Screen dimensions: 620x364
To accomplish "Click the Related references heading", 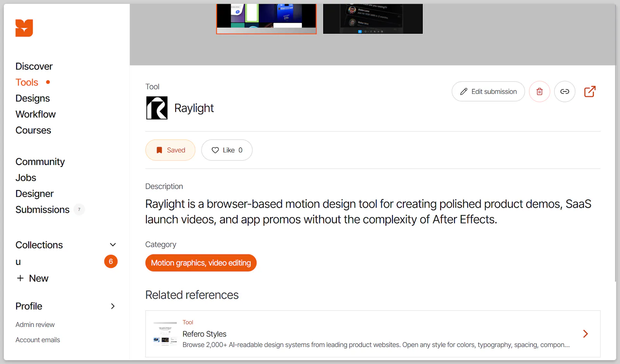I will 192,295.
